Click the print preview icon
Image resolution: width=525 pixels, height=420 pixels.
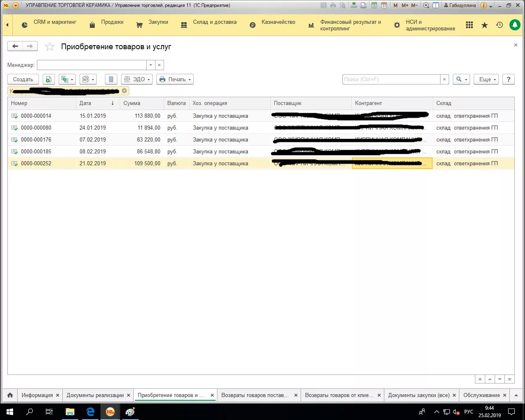pyautogui.click(x=342, y=5)
